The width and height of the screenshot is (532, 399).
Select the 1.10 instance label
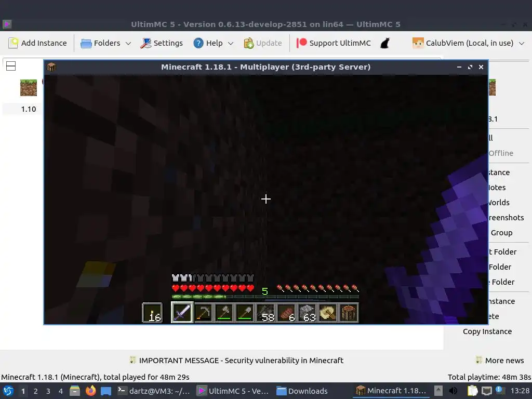[29, 109]
